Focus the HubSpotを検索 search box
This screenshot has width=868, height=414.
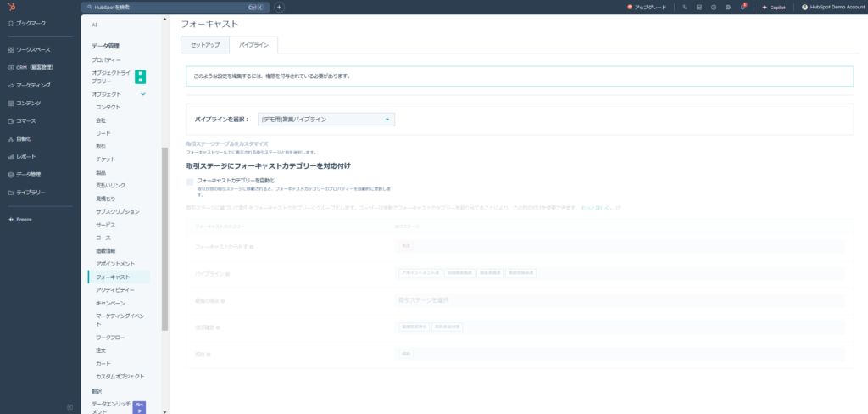click(x=175, y=7)
